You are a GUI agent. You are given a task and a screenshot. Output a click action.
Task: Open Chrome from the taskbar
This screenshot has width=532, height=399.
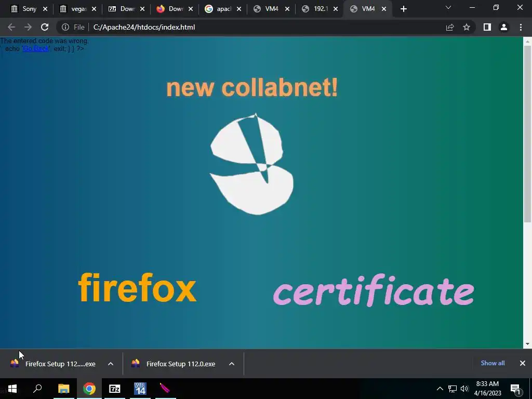pyautogui.click(x=89, y=389)
